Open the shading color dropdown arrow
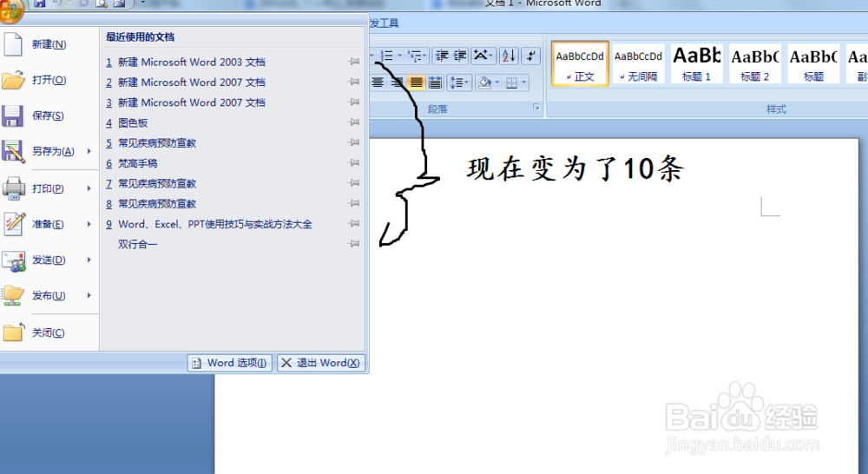The image size is (868, 474). (x=497, y=83)
